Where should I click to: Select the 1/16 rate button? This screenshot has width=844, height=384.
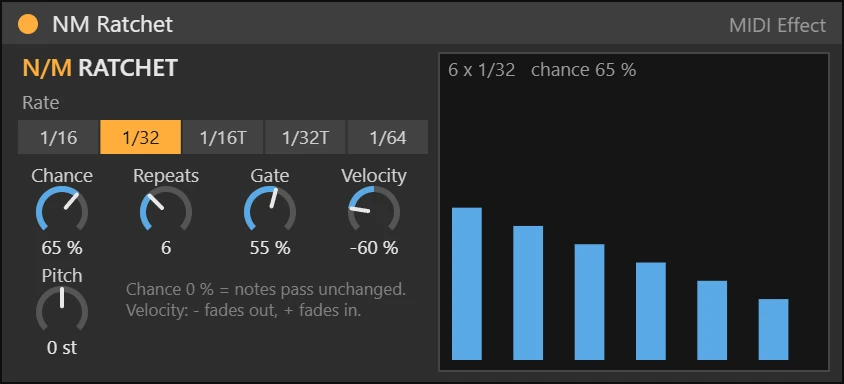tap(58, 137)
